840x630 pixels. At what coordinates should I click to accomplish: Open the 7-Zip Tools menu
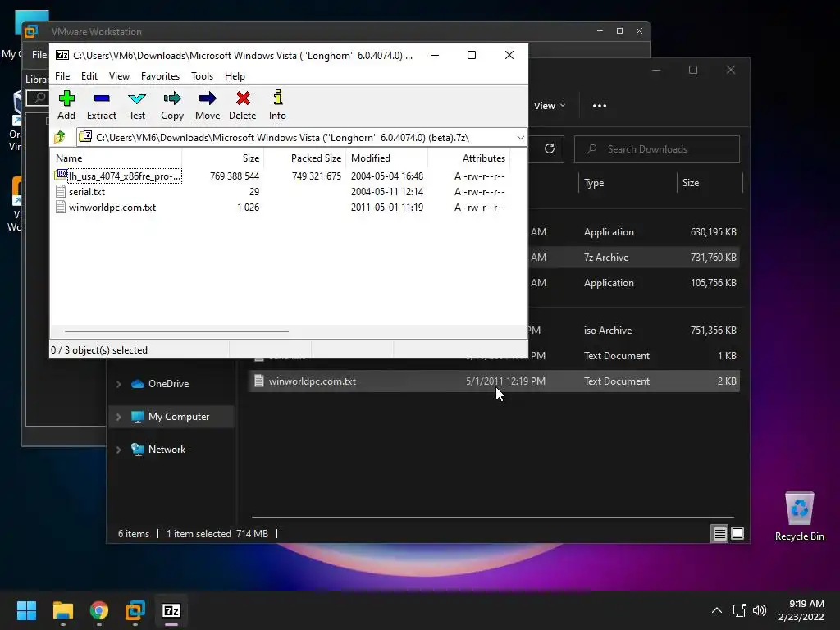(202, 76)
